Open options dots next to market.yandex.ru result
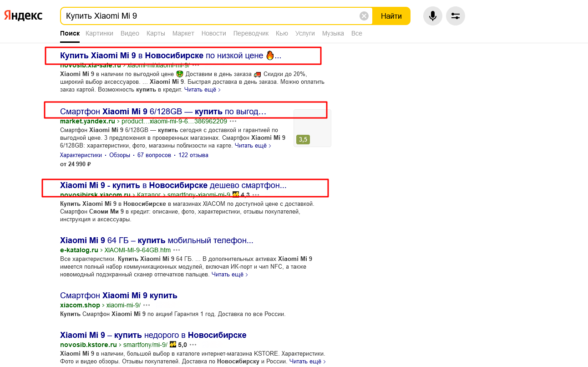The image size is (588, 367). (233, 121)
